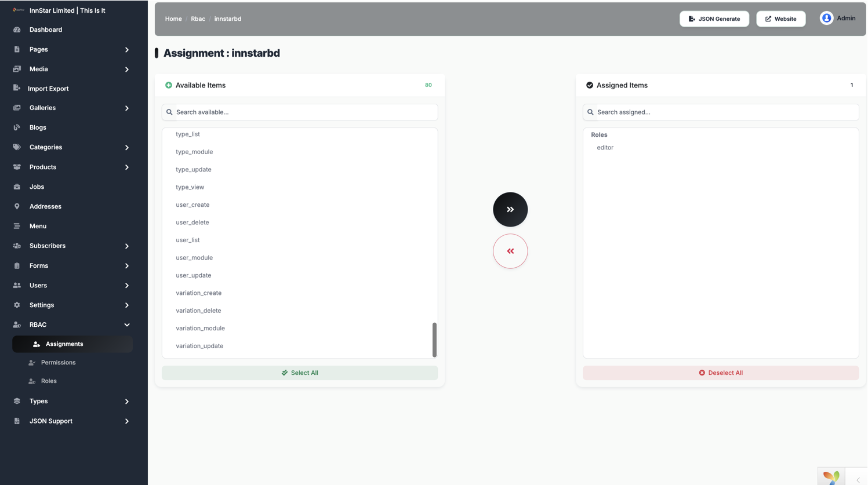The height and width of the screenshot is (485, 868).
Task: Click the JSON Generate button
Action: (714, 19)
